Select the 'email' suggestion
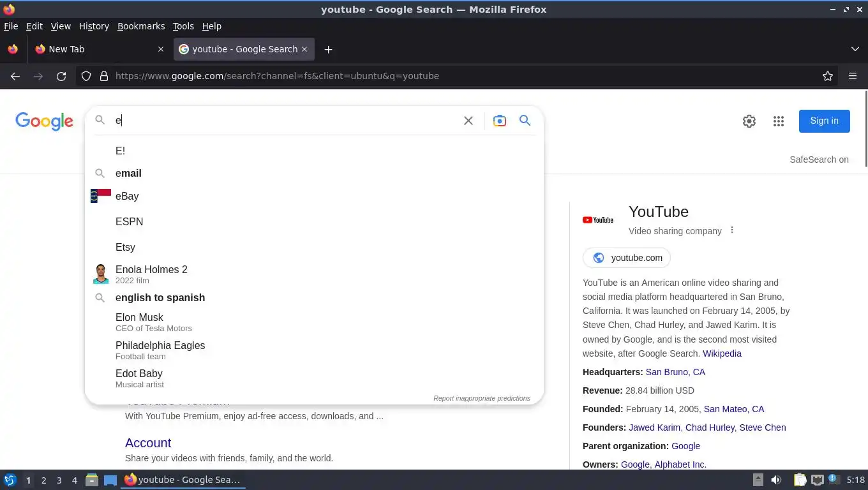 (314, 174)
